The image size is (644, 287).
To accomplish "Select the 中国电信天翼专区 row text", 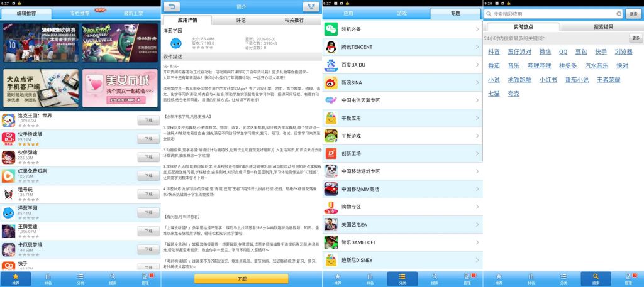I will click(360, 100).
